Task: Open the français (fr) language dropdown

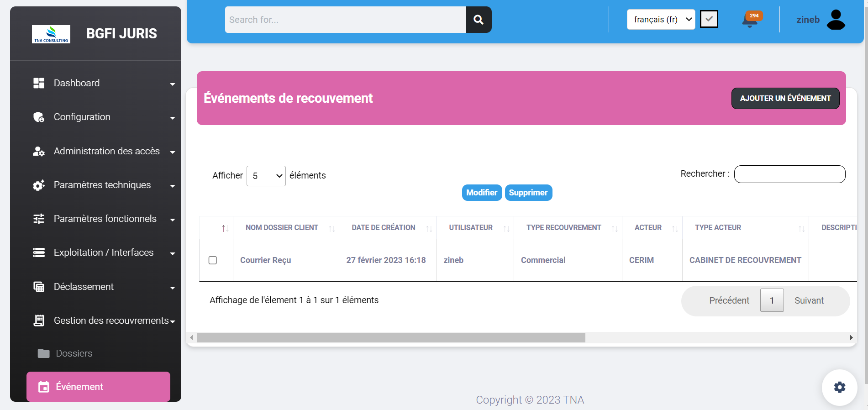Action: [x=661, y=20]
